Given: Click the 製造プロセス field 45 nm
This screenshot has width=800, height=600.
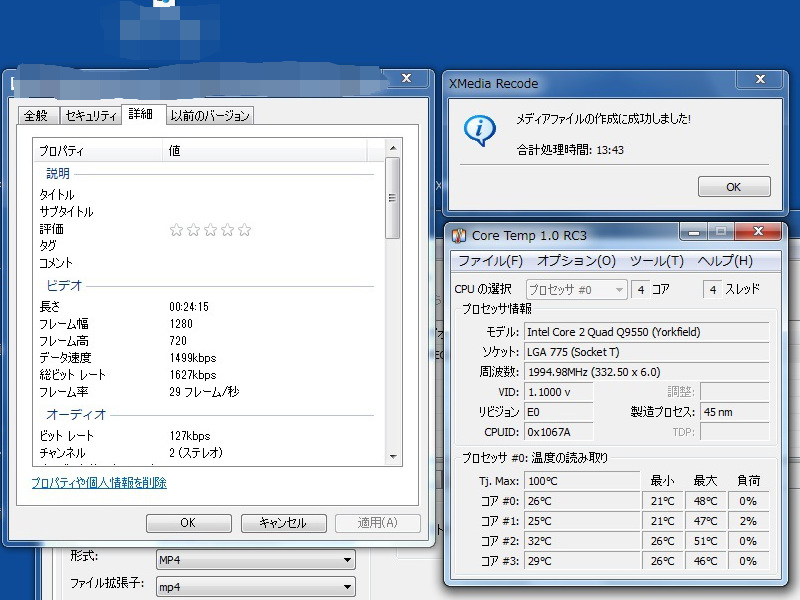Looking at the screenshot, I should click(735, 412).
